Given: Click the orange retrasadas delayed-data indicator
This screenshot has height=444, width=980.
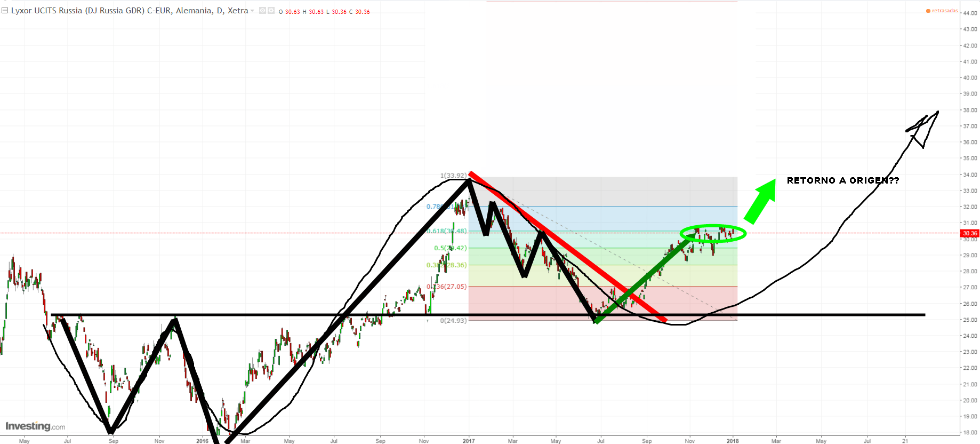Looking at the screenshot, I should point(942,11).
